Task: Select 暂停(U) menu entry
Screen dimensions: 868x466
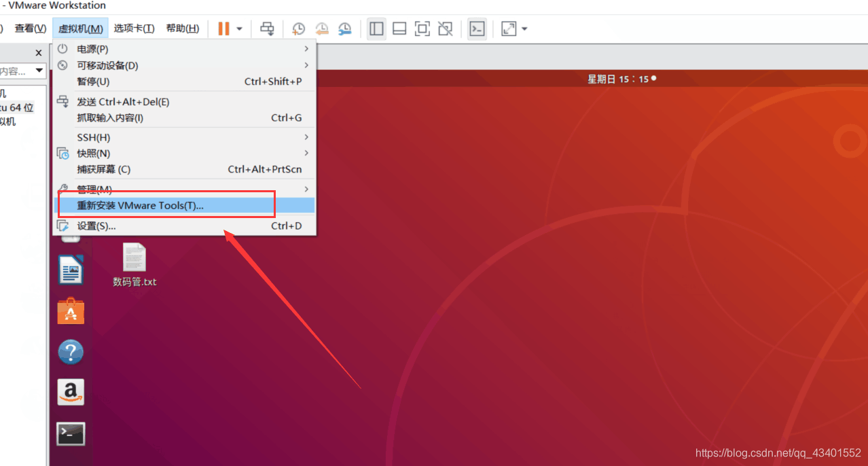Action: pos(184,82)
